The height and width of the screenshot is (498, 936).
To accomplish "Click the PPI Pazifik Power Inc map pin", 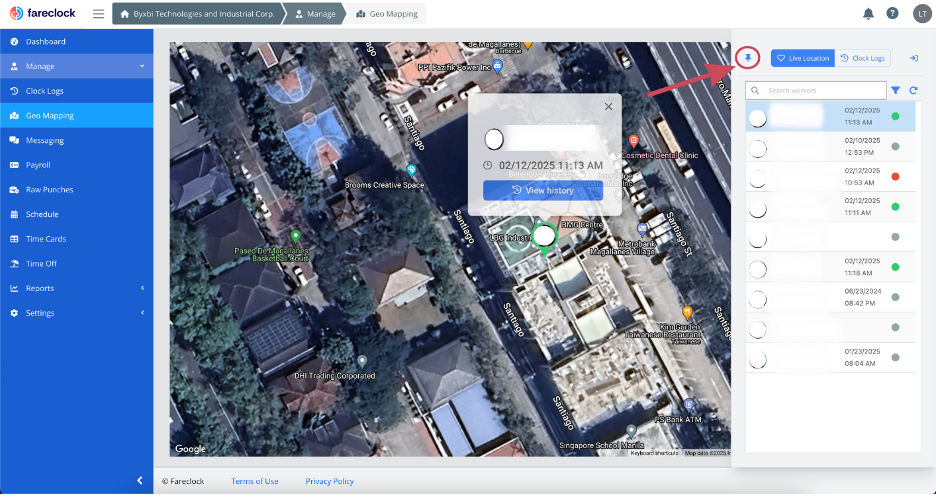I will 499,65.
